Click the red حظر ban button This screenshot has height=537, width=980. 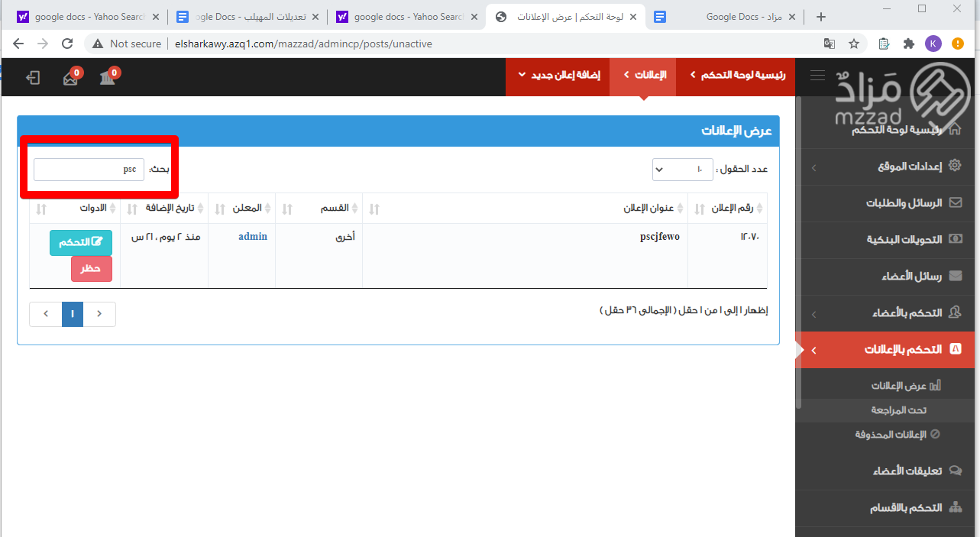(91, 269)
